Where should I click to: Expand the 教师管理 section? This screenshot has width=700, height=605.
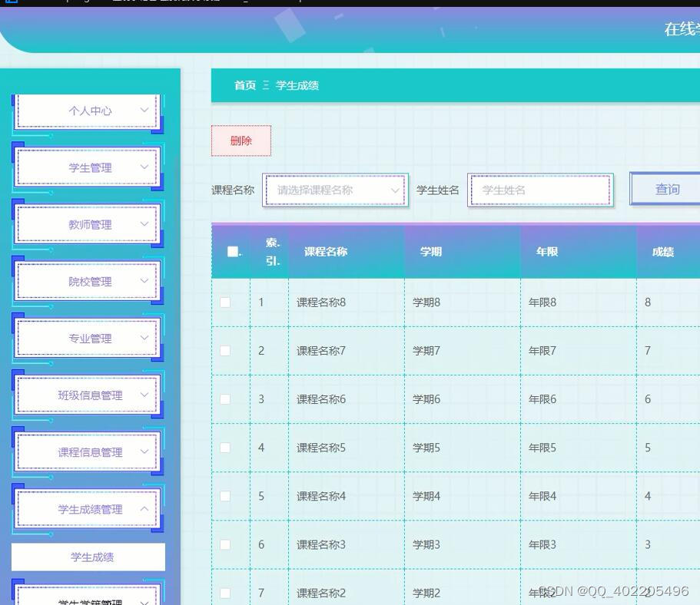point(86,224)
